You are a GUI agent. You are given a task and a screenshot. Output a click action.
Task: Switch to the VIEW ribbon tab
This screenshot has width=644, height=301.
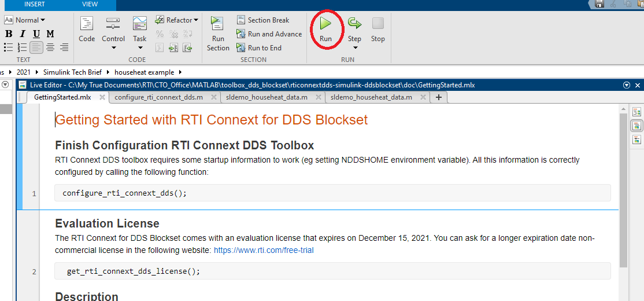coord(90,4)
